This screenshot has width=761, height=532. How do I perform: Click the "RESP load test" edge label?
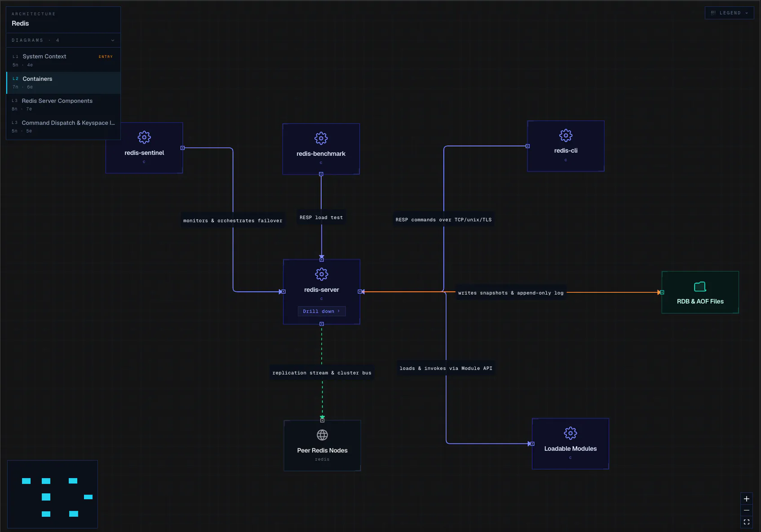click(x=321, y=218)
